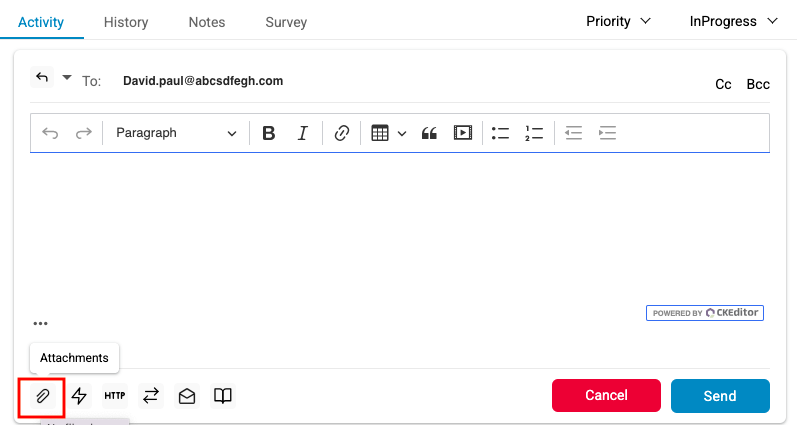Open the lightning bolt quick actions icon
The width and height of the screenshot is (797, 425).
tap(79, 396)
